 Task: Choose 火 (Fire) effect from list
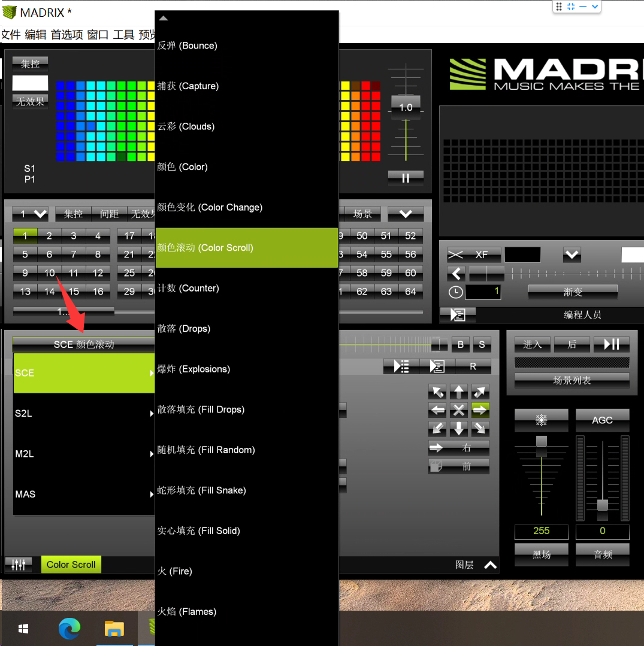coord(247,571)
